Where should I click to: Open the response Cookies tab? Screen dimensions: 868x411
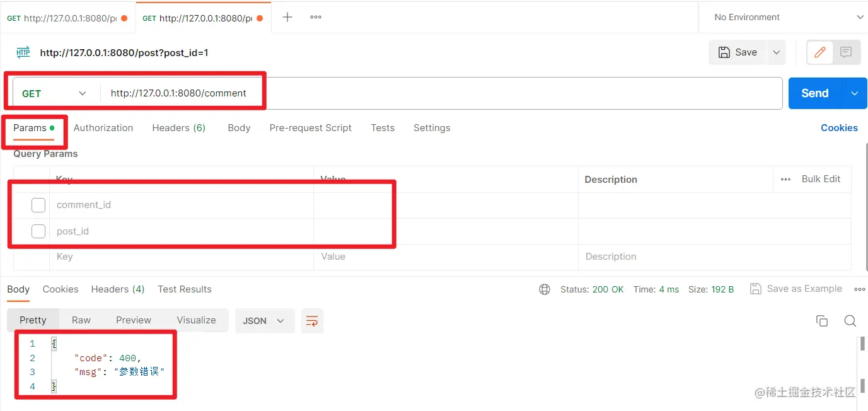[x=61, y=289]
